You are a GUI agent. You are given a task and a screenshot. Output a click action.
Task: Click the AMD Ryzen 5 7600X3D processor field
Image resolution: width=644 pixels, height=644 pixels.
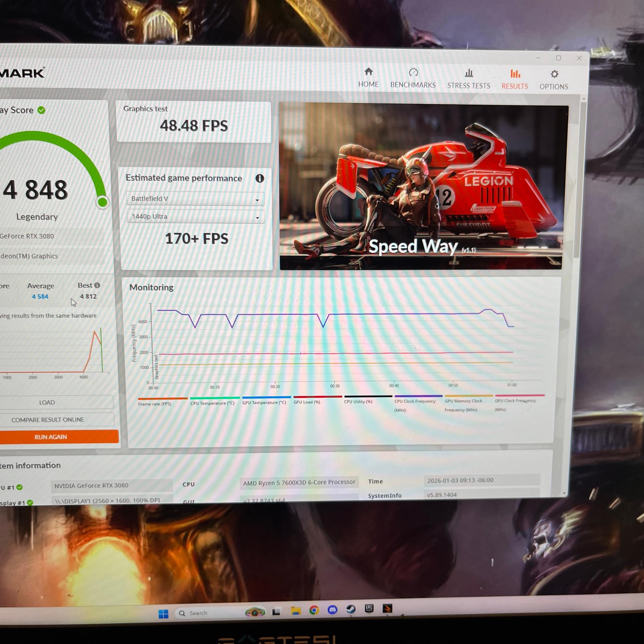coord(299,482)
